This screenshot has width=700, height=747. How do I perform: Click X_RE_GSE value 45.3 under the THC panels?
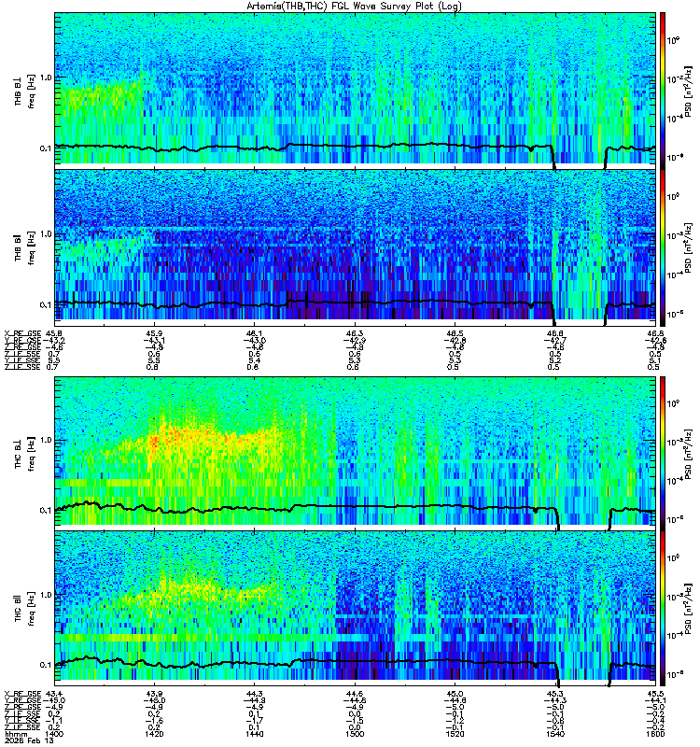[x=555, y=694]
